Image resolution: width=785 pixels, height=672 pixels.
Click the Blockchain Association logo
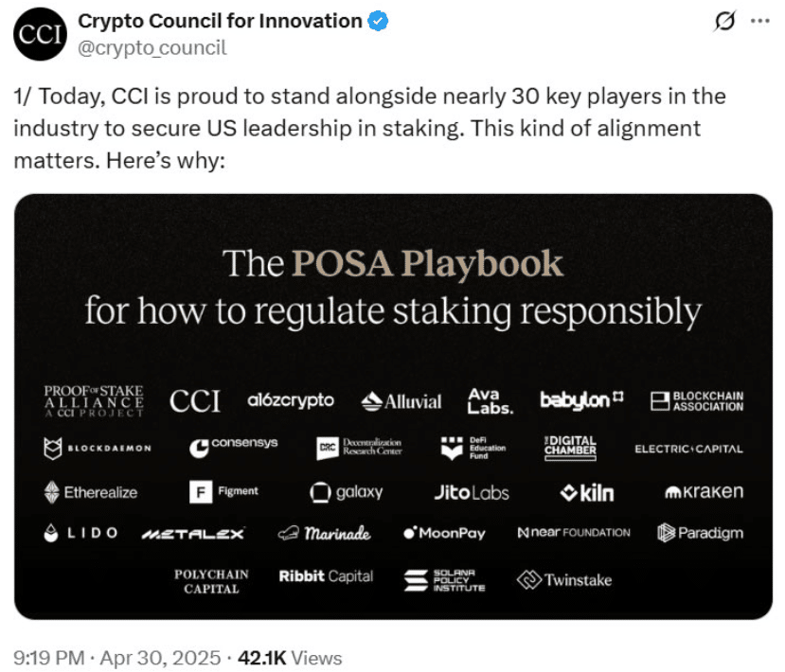pyautogui.click(x=697, y=401)
